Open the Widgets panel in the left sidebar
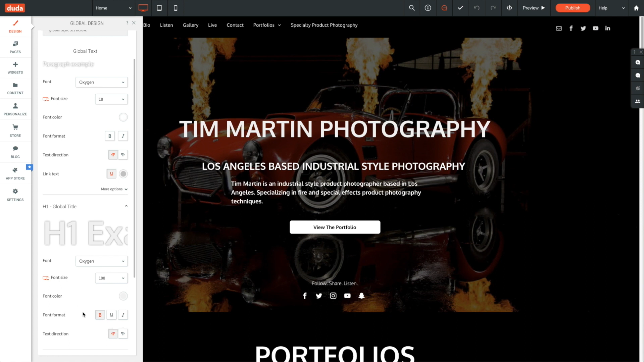This screenshot has width=644, height=362. click(x=15, y=67)
